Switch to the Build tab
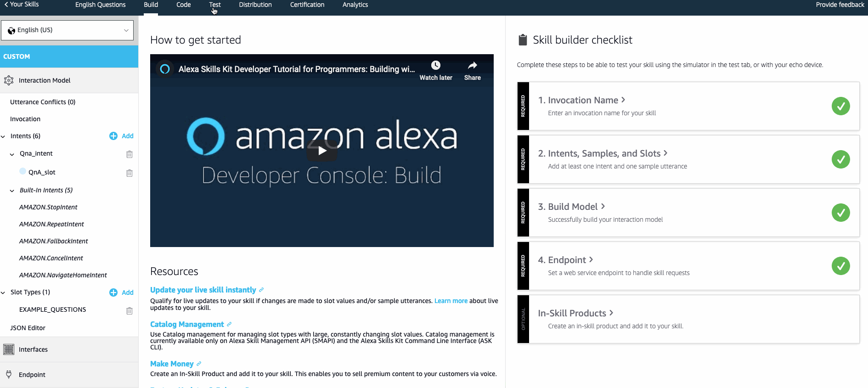Image resolution: width=868 pixels, height=388 pixels. click(x=151, y=5)
